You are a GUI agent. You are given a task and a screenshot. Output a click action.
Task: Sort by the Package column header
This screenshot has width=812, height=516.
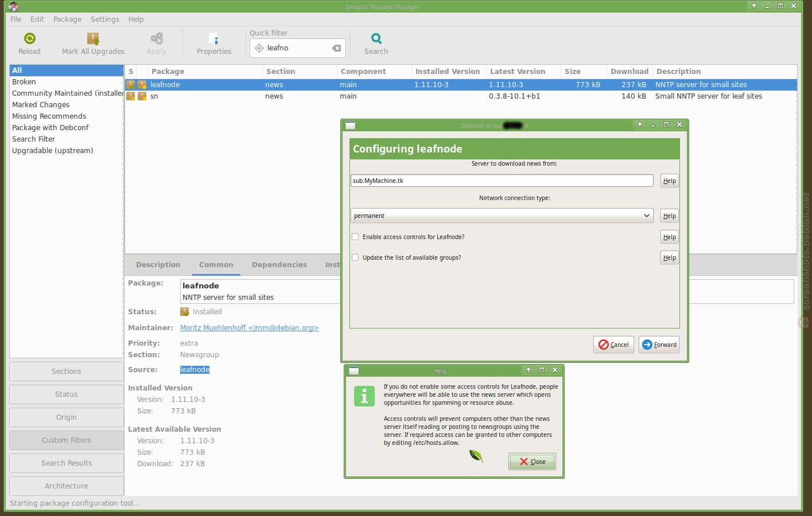point(205,72)
